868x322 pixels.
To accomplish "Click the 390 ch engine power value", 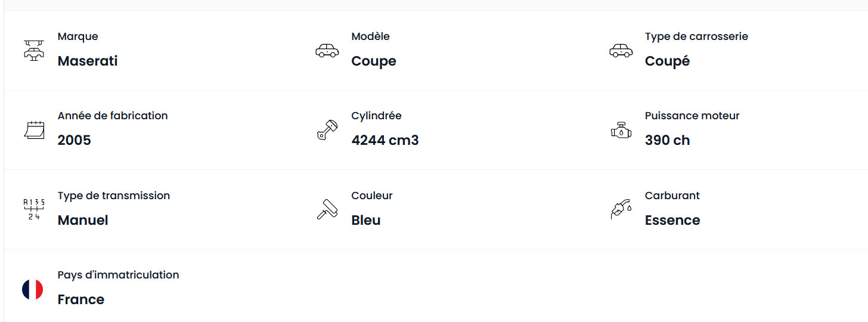I will click(667, 140).
